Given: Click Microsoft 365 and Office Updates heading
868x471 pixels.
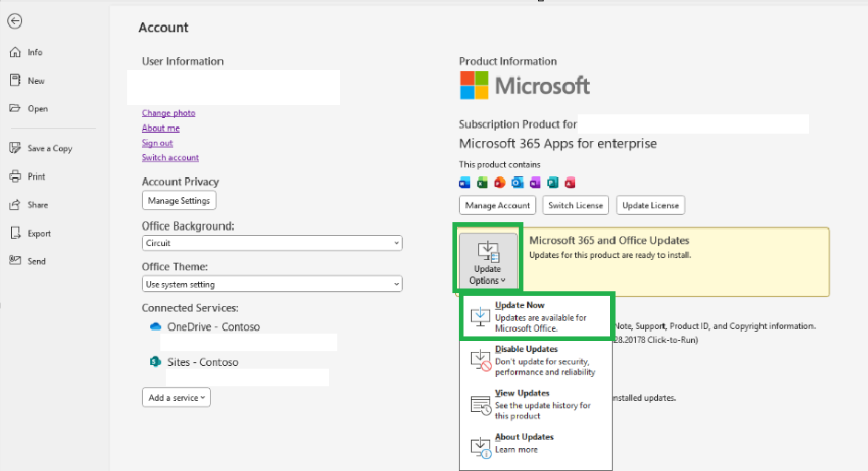Looking at the screenshot, I should pos(609,241).
